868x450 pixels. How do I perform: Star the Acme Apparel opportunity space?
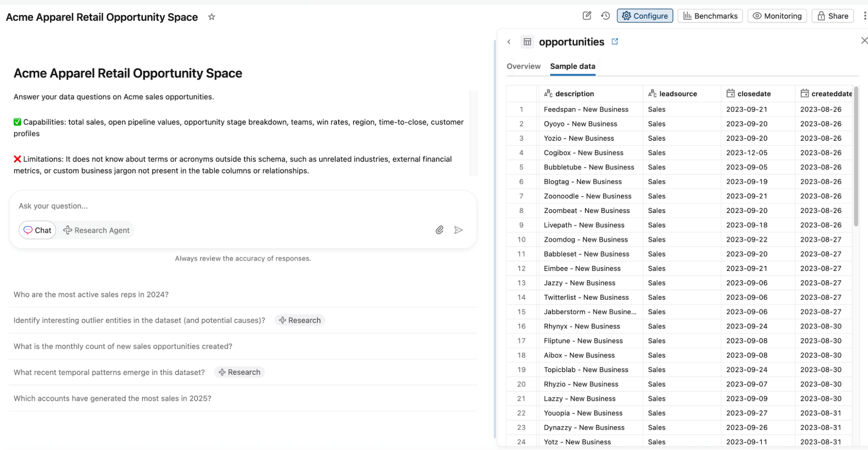click(x=211, y=17)
